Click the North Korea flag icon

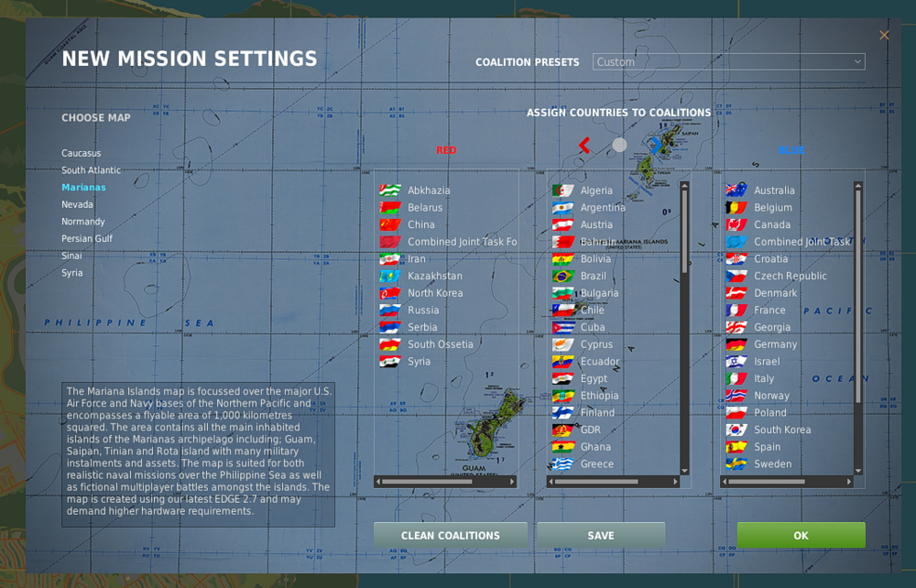389,292
